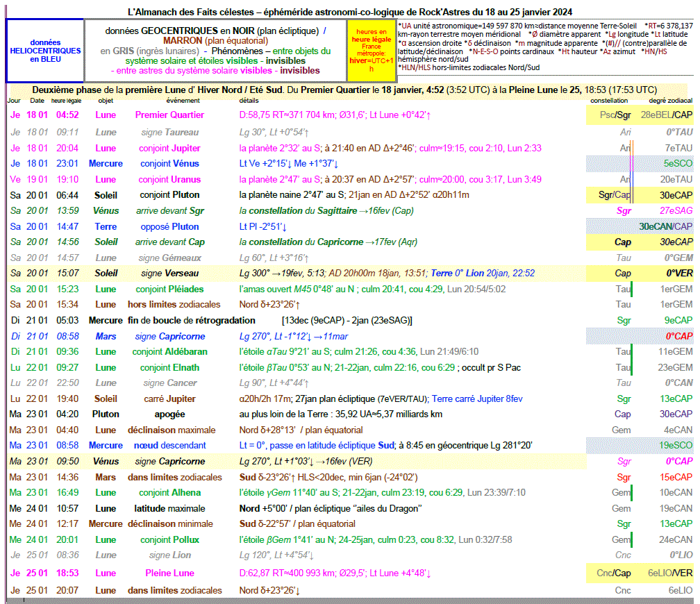Viewport: 700px width, 604px height.
Task: Select the "constellation" column header
Action: coord(609,101)
